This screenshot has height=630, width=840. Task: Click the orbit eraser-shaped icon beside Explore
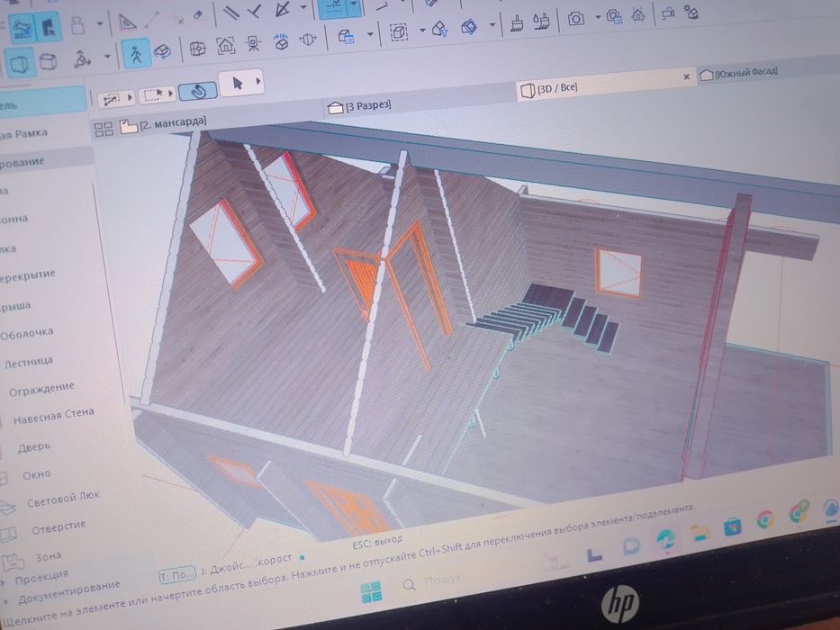tap(162, 51)
